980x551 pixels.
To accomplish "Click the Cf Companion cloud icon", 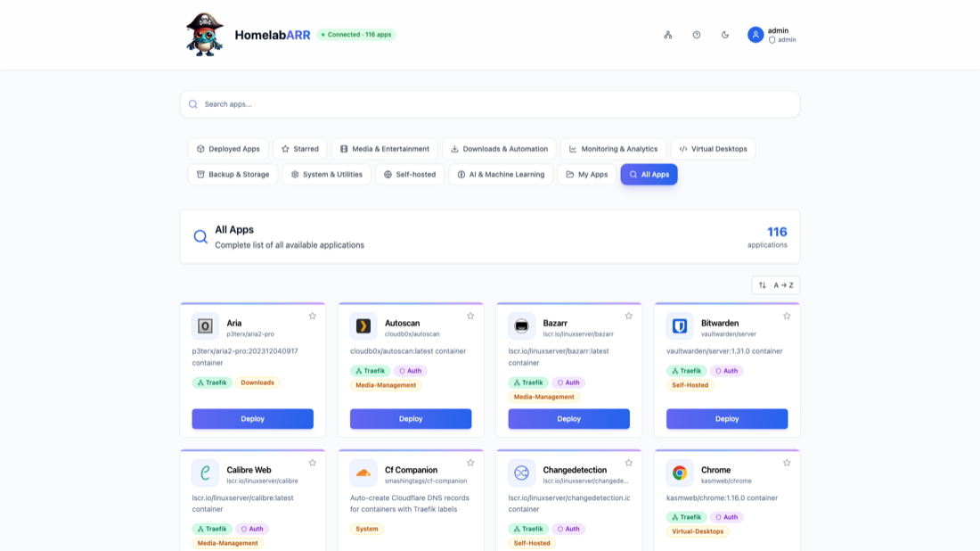I will coord(363,473).
